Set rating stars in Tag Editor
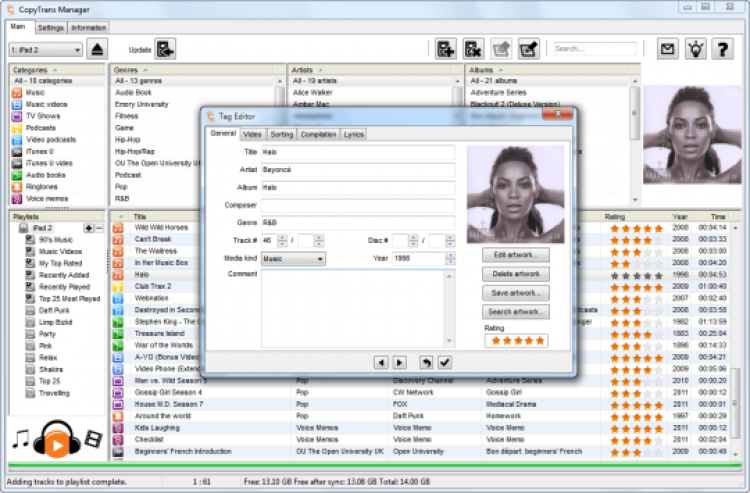750x493 pixels. [517, 340]
